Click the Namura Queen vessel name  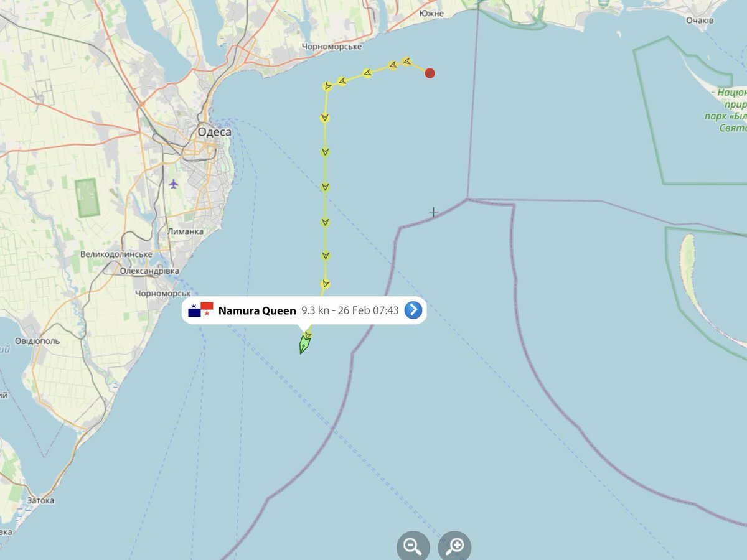click(x=257, y=310)
